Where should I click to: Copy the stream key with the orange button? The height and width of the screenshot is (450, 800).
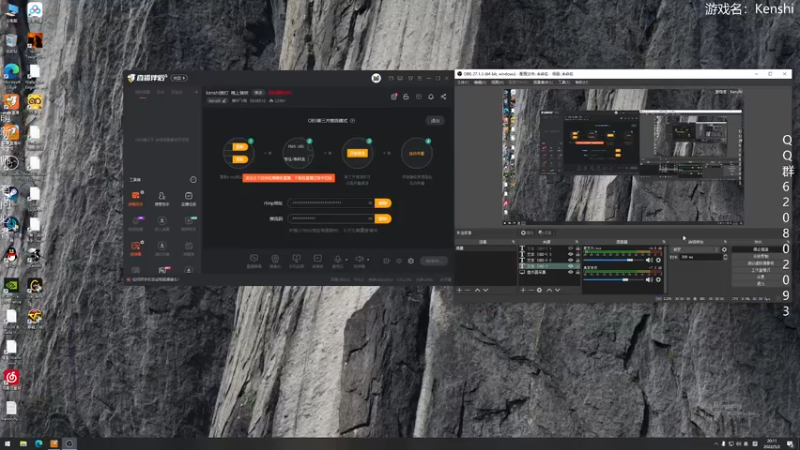pyautogui.click(x=383, y=218)
